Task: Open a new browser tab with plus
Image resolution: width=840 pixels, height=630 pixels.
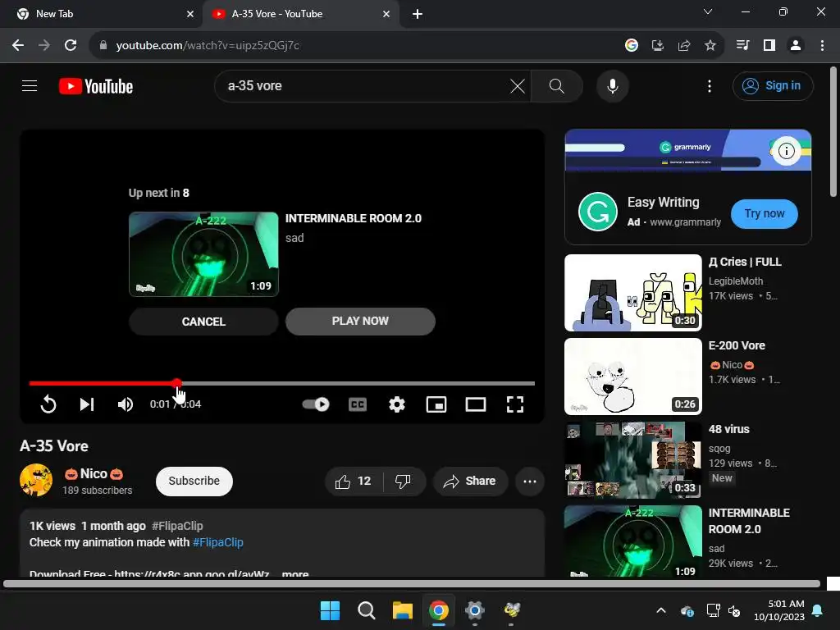Action: tap(418, 14)
